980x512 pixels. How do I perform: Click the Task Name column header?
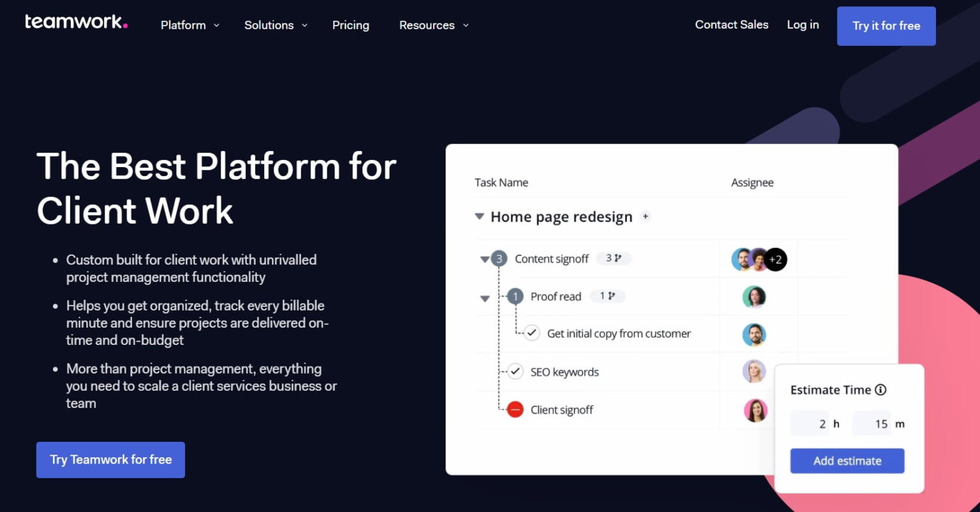point(501,182)
